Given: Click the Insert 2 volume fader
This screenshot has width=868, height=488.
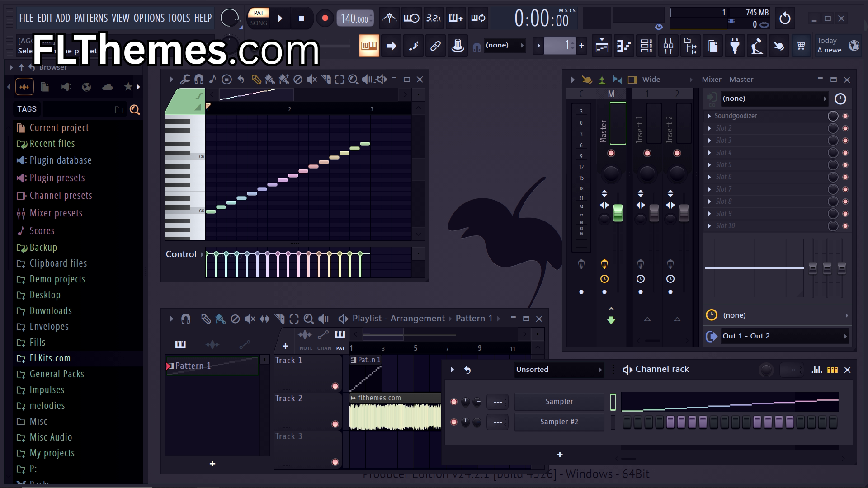Looking at the screenshot, I should pos(684,213).
